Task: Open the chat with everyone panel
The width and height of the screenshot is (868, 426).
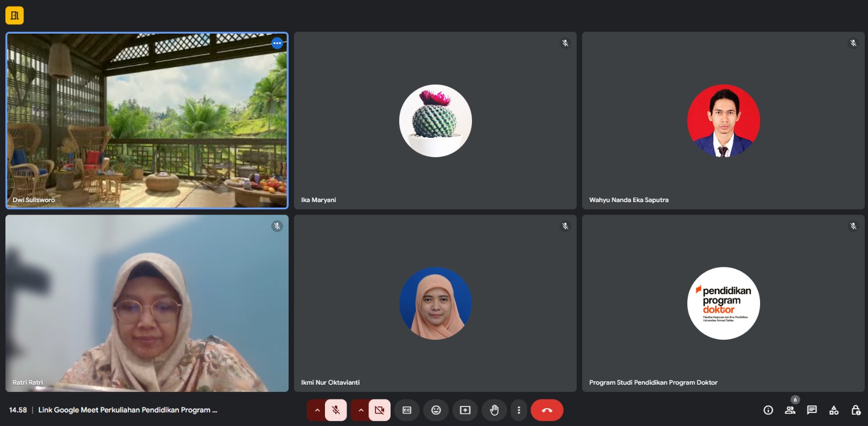Action: point(812,410)
